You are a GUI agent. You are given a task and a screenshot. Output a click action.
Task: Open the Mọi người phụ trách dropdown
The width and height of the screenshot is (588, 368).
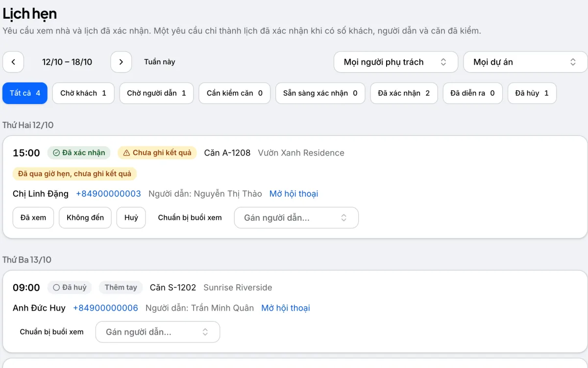click(396, 62)
